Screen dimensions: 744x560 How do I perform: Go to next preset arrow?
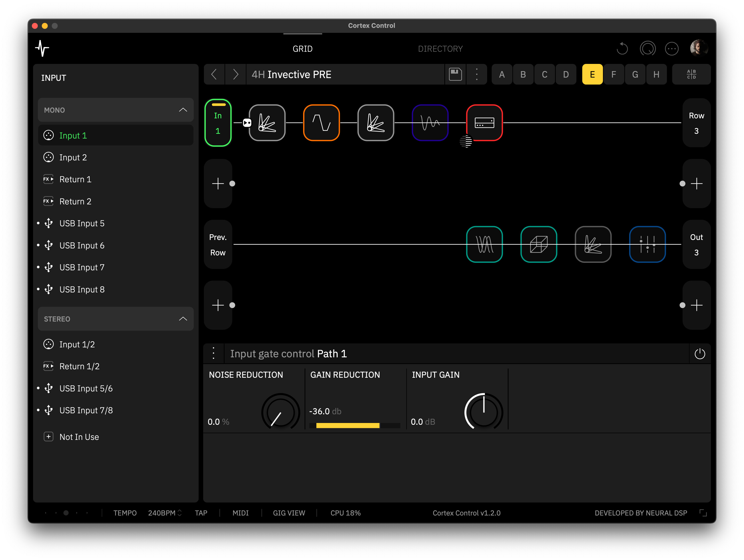[x=235, y=74]
